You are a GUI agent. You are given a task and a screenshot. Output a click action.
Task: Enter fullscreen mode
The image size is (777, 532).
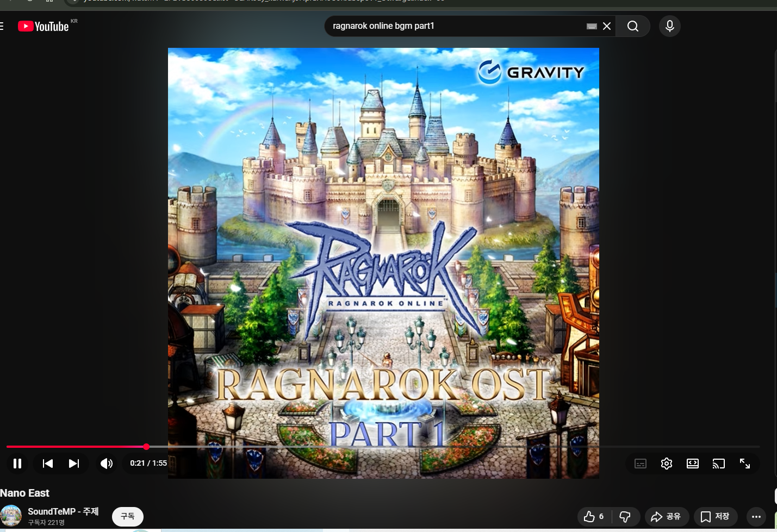click(745, 464)
